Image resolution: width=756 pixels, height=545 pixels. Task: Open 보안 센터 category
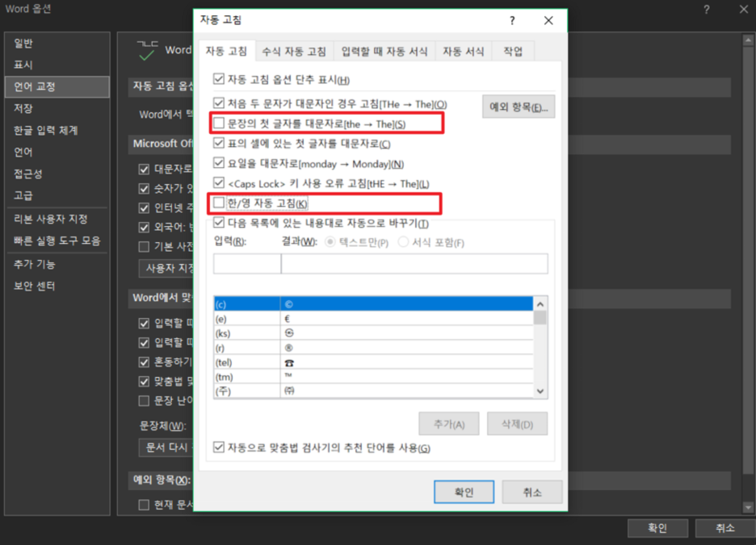tap(57, 287)
